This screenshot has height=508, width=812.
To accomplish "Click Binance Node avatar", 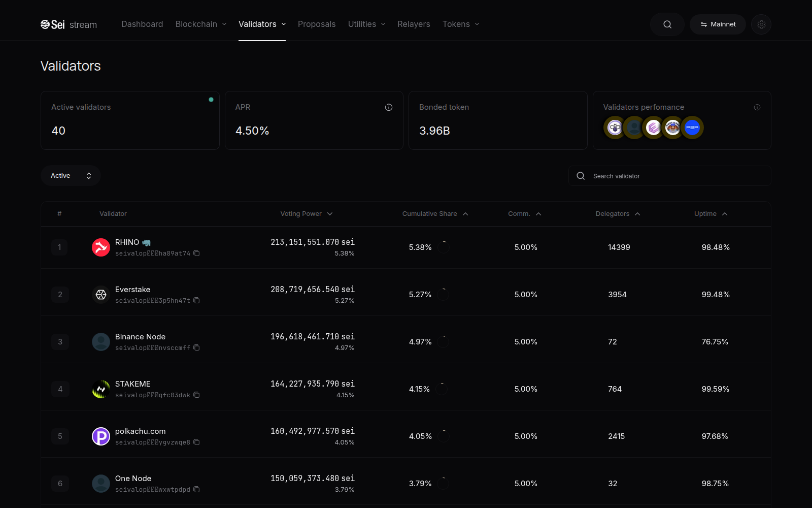I will 101,342.
